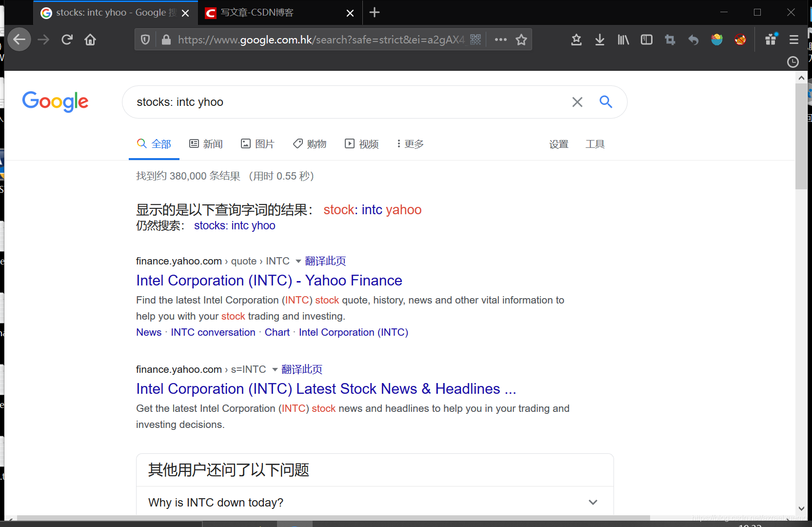Click the browser URL address field
This screenshot has height=527, width=812.
(x=320, y=40)
